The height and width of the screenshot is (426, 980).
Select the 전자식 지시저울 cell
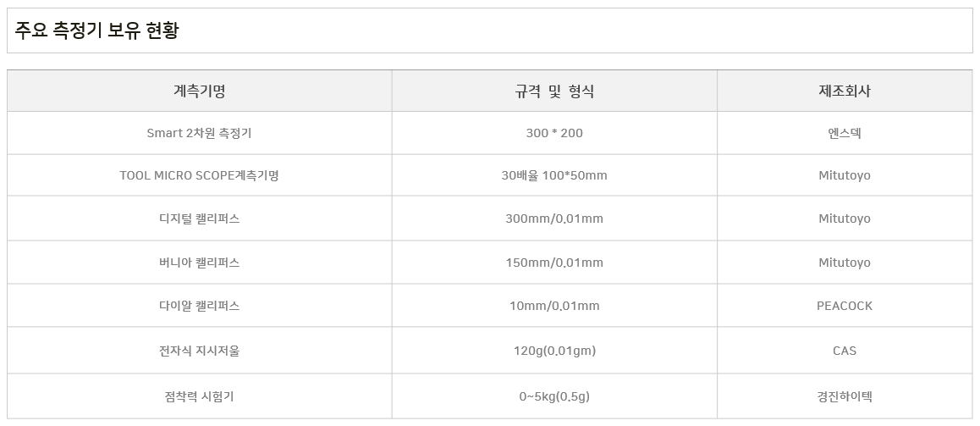(x=200, y=351)
